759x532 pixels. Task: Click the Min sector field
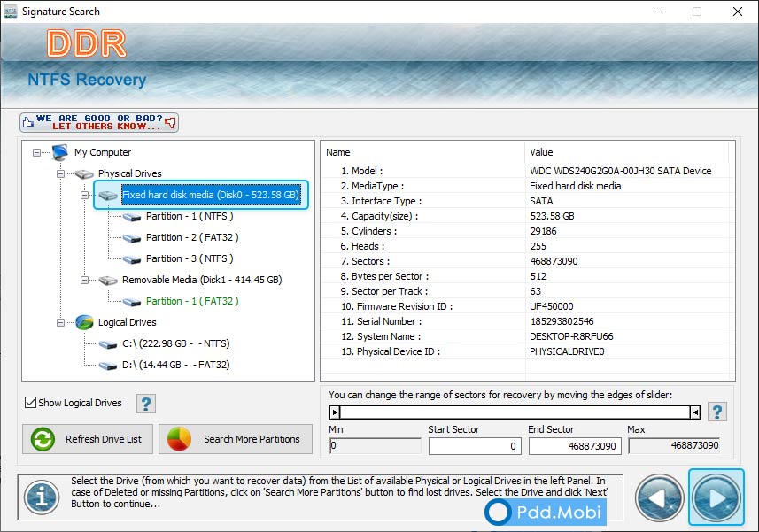pyautogui.click(x=376, y=445)
